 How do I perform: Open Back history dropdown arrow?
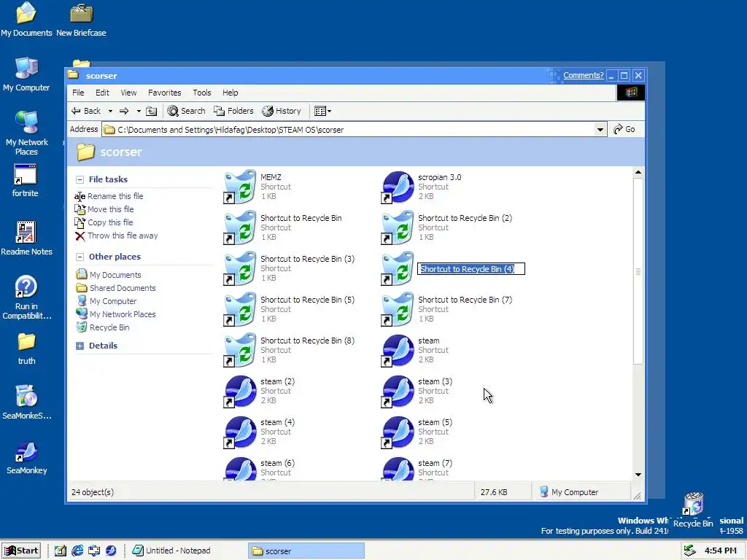point(110,111)
